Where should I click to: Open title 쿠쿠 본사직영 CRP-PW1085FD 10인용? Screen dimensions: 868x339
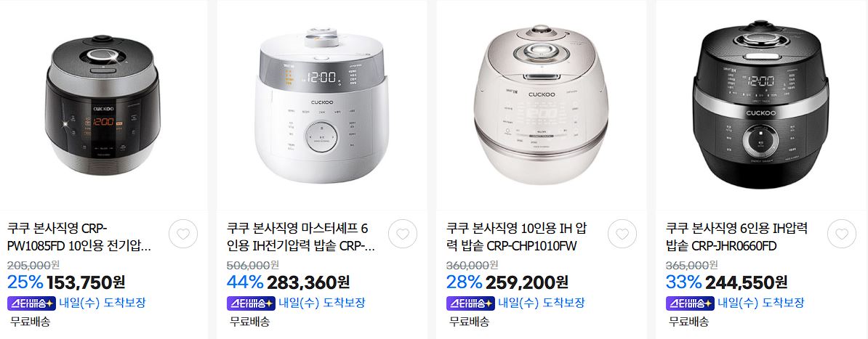point(79,237)
